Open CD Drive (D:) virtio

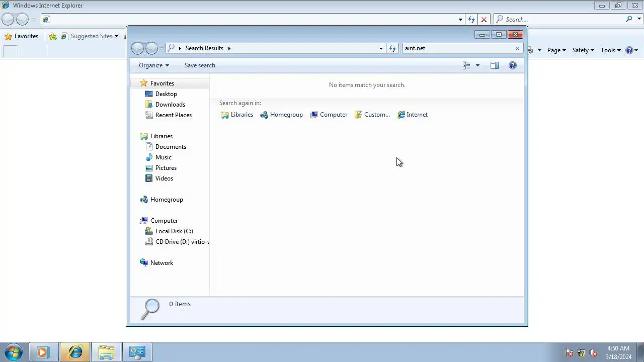pyautogui.click(x=176, y=242)
